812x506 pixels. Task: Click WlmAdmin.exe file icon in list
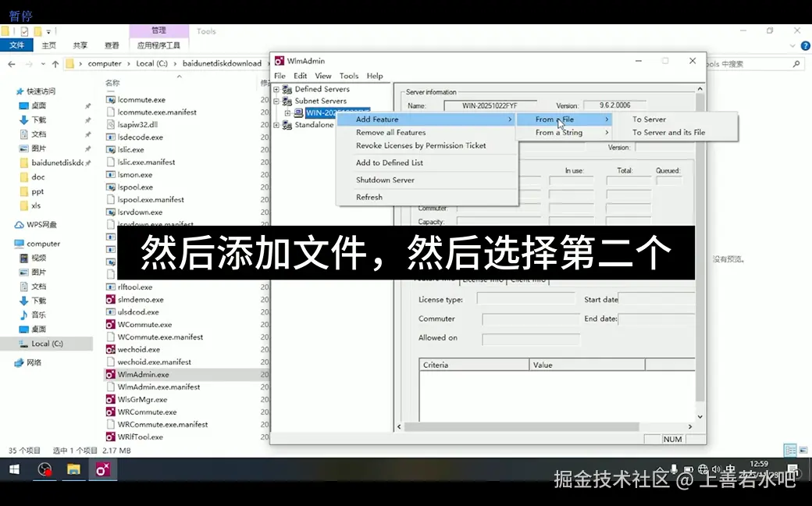tap(110, 375)
